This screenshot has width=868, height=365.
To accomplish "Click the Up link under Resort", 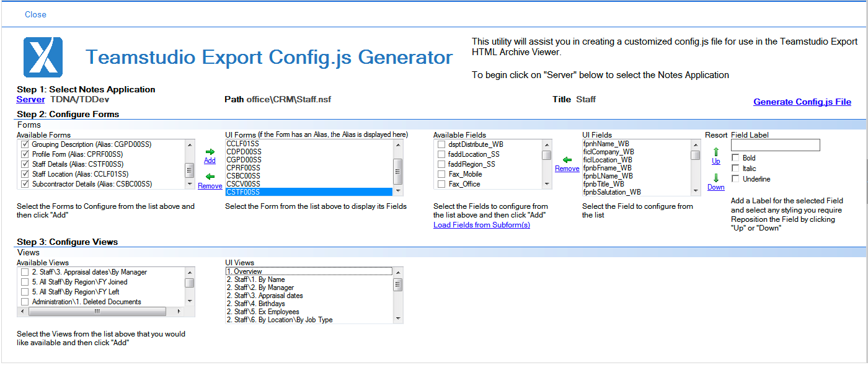I will tap(716, 161).
